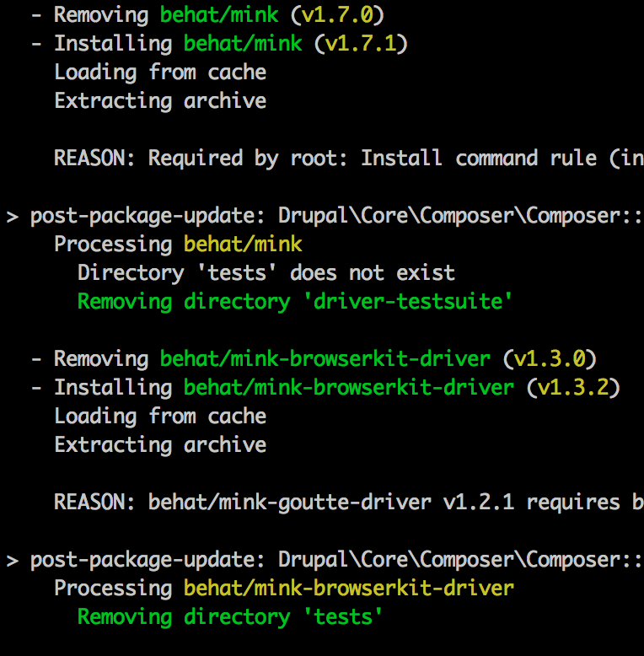This screenshot has width=644, height=656.
Task: Click the v1.7.1 version text
Action: click(x=361, y=43)
